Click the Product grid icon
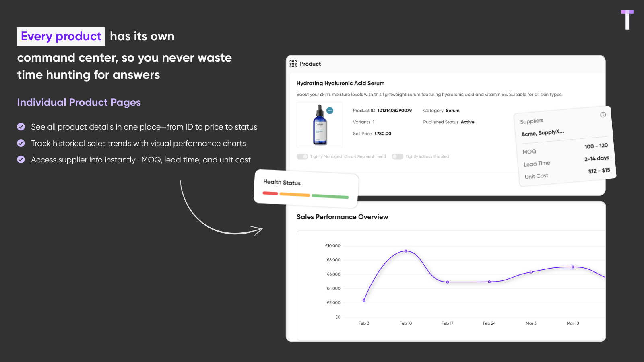 pyautogui.click(x=293, y=64)
